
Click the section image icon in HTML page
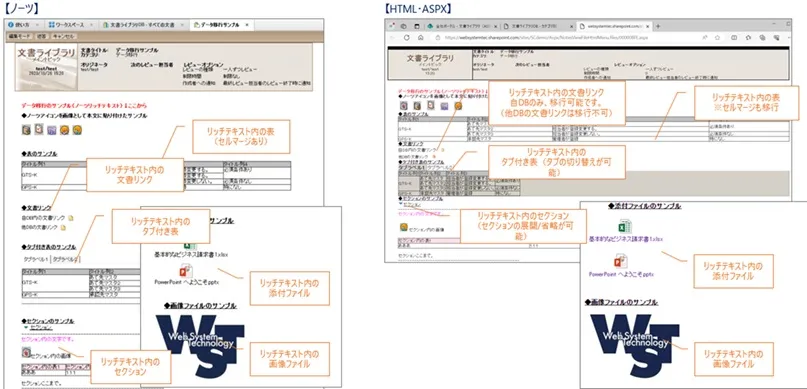[x=404, y=227]
